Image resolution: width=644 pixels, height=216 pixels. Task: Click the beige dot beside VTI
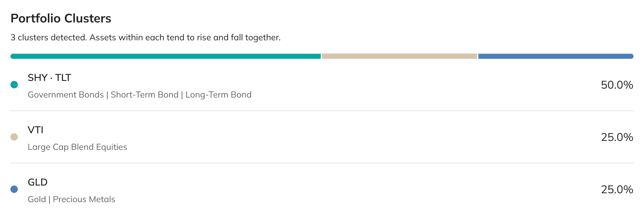[x=14, y=137]
